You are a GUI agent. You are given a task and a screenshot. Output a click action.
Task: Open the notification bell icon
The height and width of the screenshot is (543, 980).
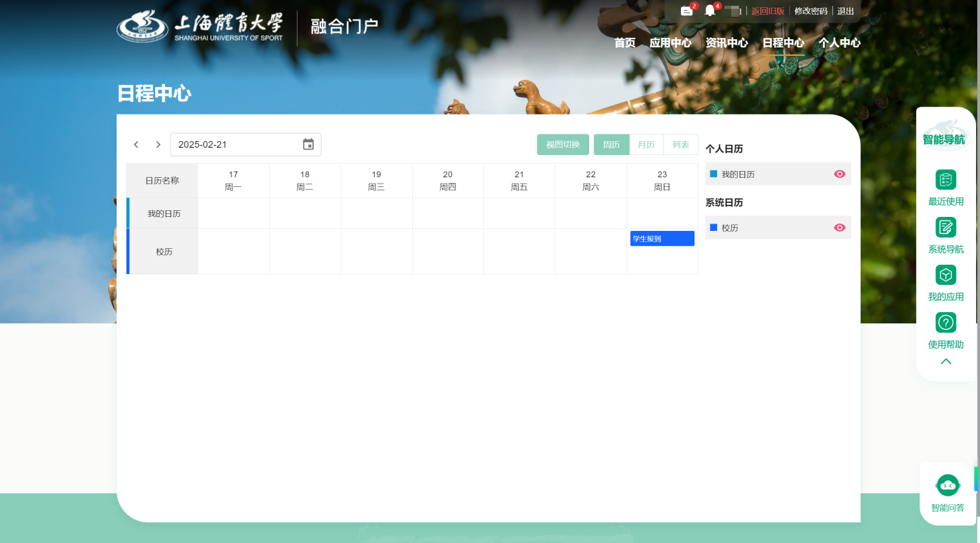point(710,11)
